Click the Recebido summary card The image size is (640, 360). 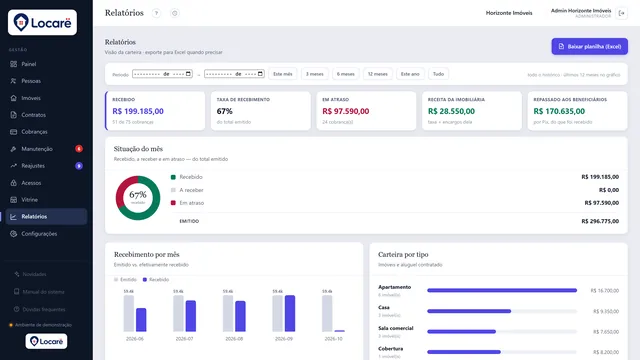point(155,111)
